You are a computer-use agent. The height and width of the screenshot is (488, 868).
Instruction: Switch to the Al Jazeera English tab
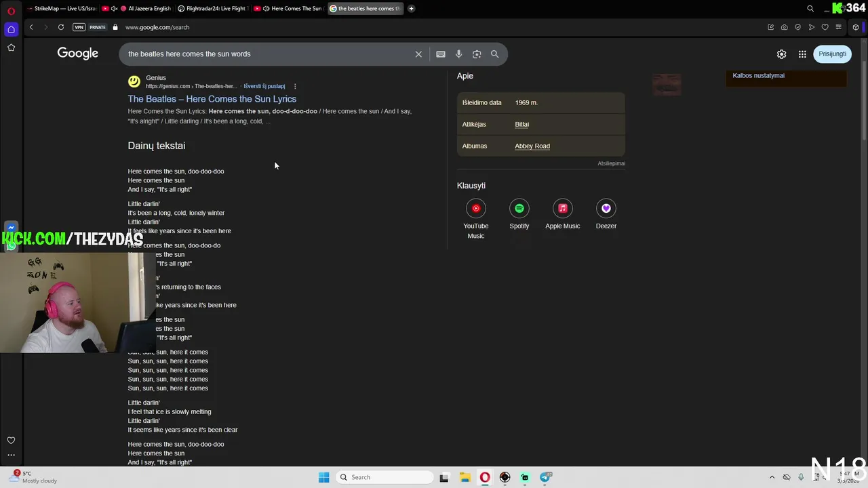click(x=138, y=9)
